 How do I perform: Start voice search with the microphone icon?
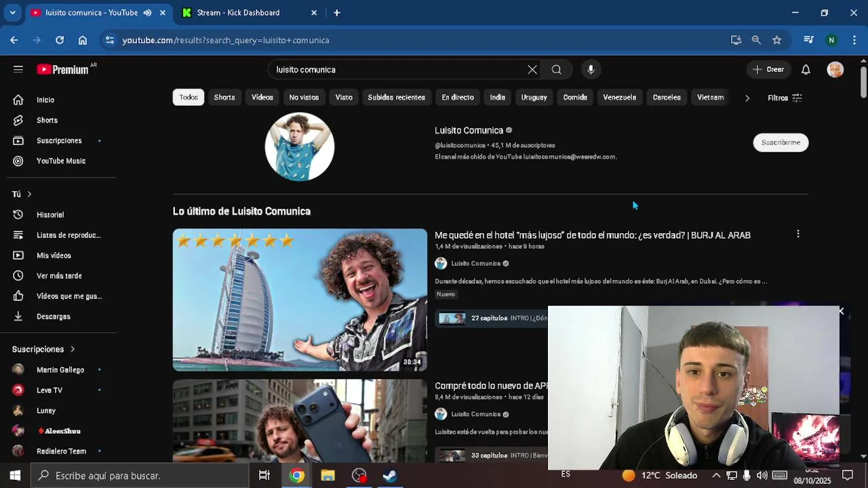pyautogui.click(x=591, y=69)
